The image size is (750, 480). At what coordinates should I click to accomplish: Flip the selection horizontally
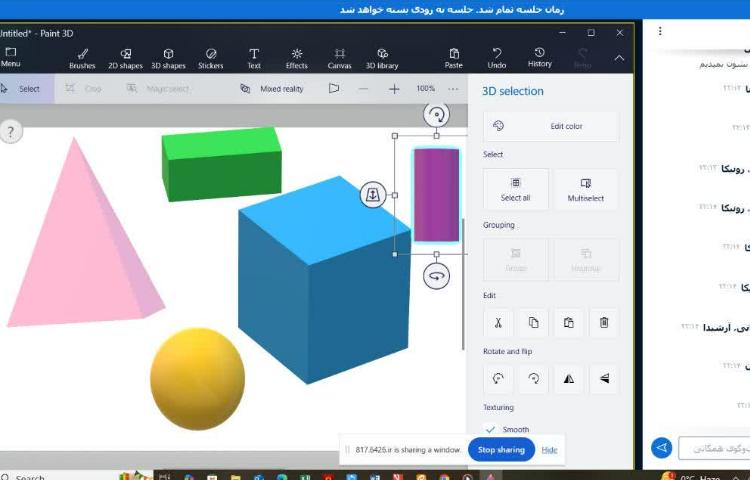click(x=568, y=378)
